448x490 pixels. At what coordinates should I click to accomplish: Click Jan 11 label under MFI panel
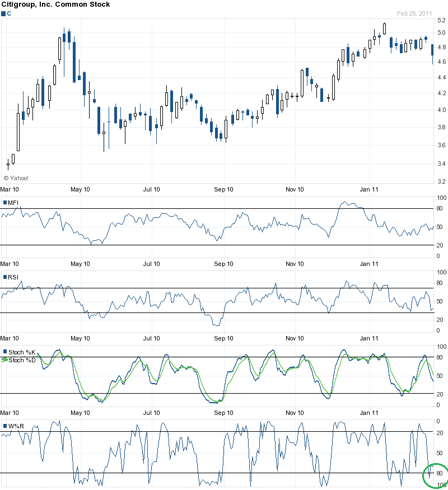coord(369,264)
